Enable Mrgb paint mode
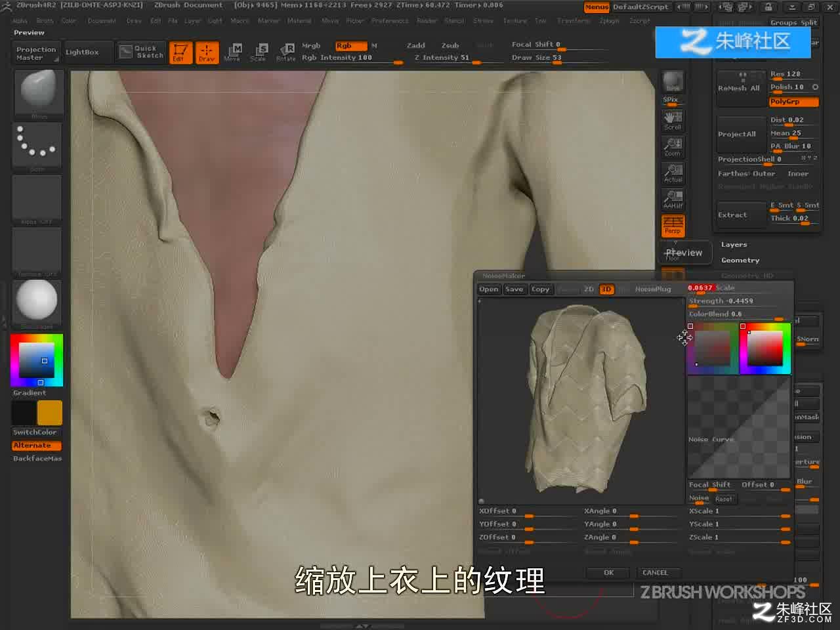The width and height of the screenshot is (840, 630). 311,46
